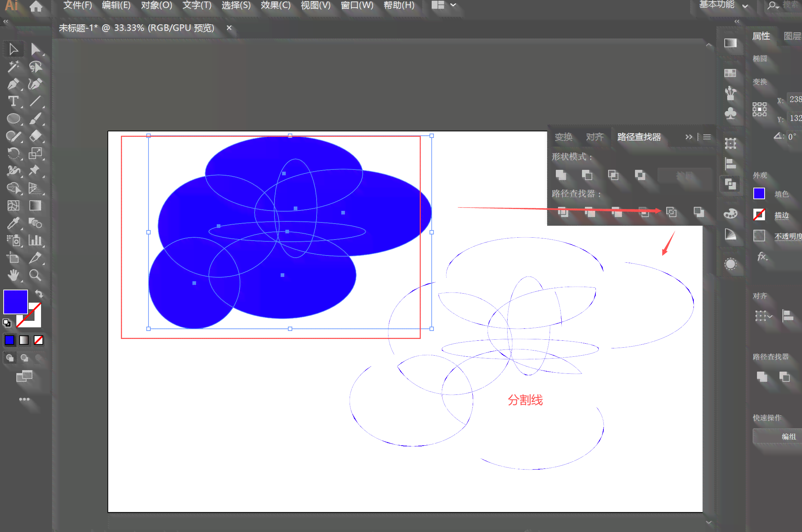Select the Paintbrush tool

[35, 119]
